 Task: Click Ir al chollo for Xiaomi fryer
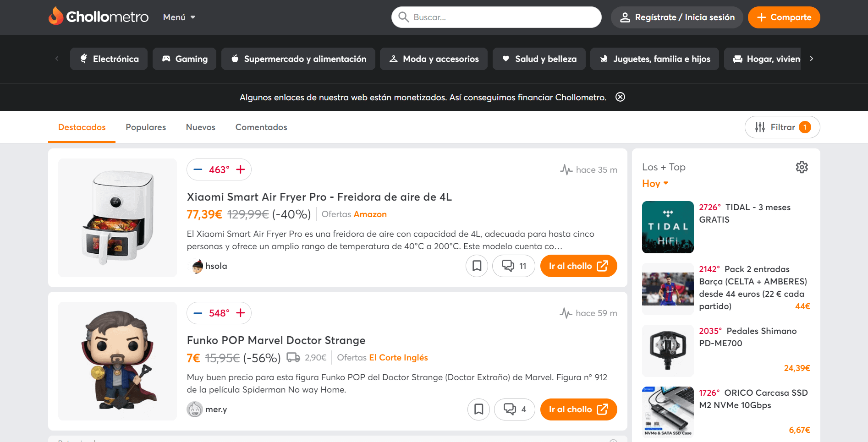578,266
